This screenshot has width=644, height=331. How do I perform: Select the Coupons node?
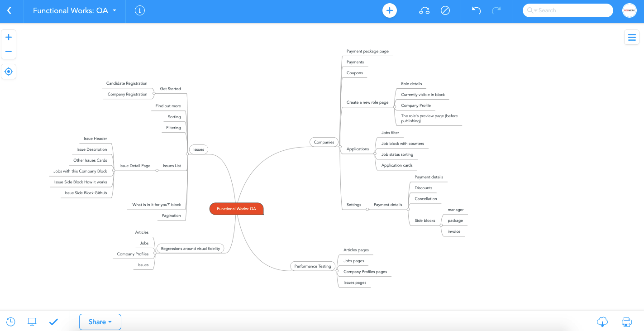(x=355, y=73)
